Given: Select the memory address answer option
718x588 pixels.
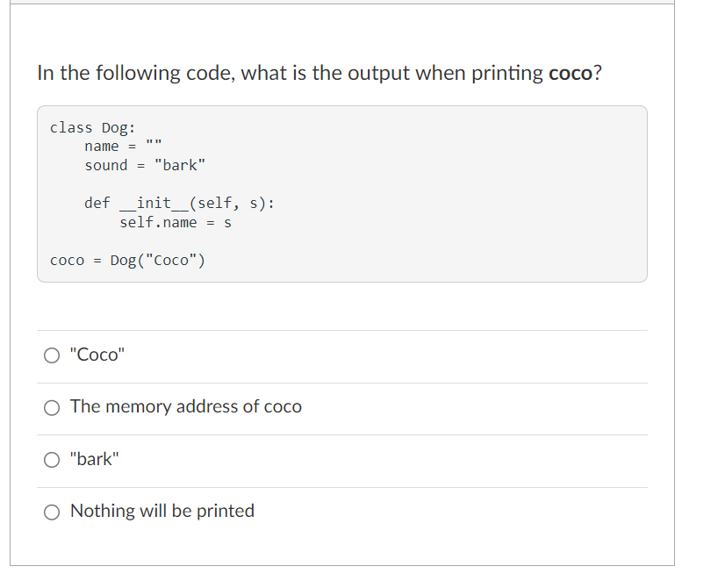Looking at the screenshot, I should (x=52, y=407).
